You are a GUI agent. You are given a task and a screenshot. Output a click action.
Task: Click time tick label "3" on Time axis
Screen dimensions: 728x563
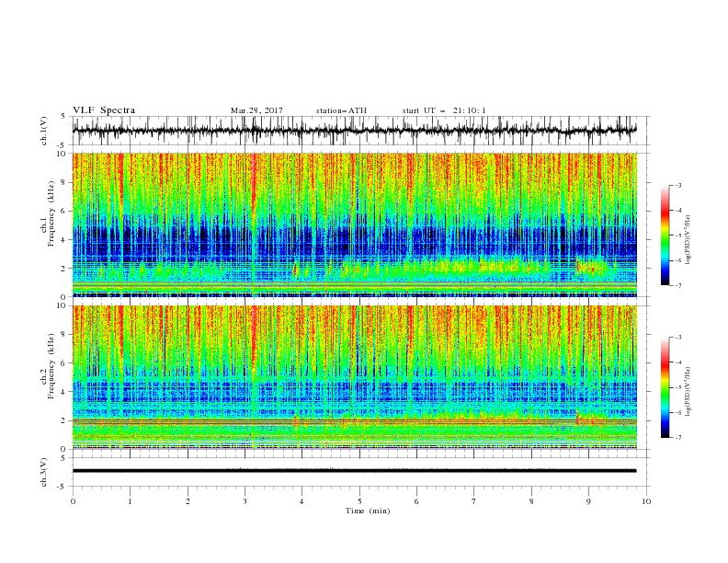click(x=245, y=501)
